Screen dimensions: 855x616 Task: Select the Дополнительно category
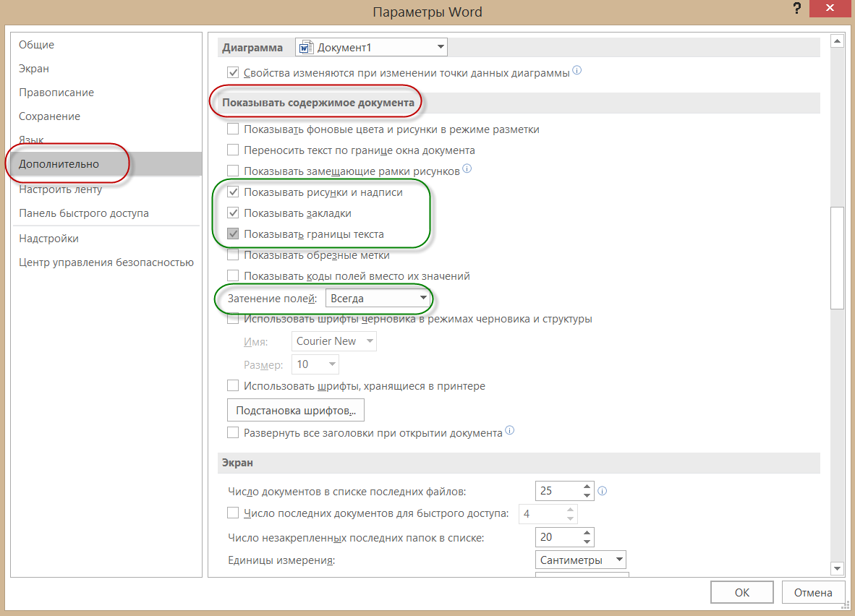point(106,164)
